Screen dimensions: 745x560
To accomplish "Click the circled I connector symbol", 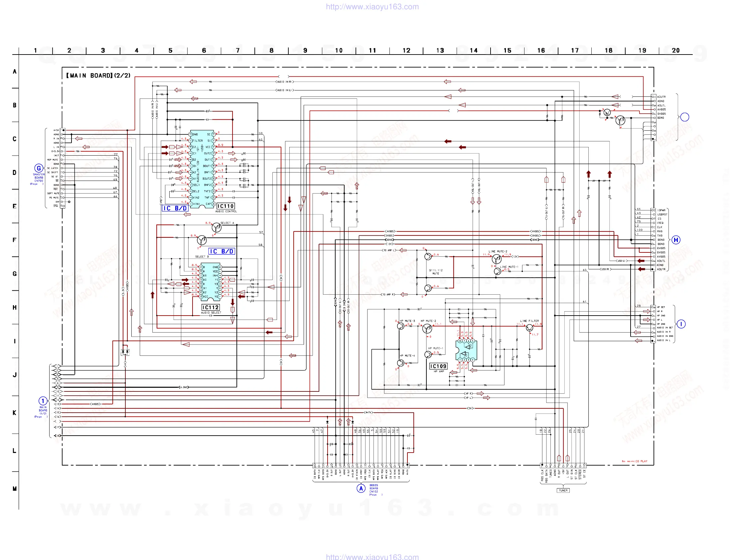I will [681, 324].
